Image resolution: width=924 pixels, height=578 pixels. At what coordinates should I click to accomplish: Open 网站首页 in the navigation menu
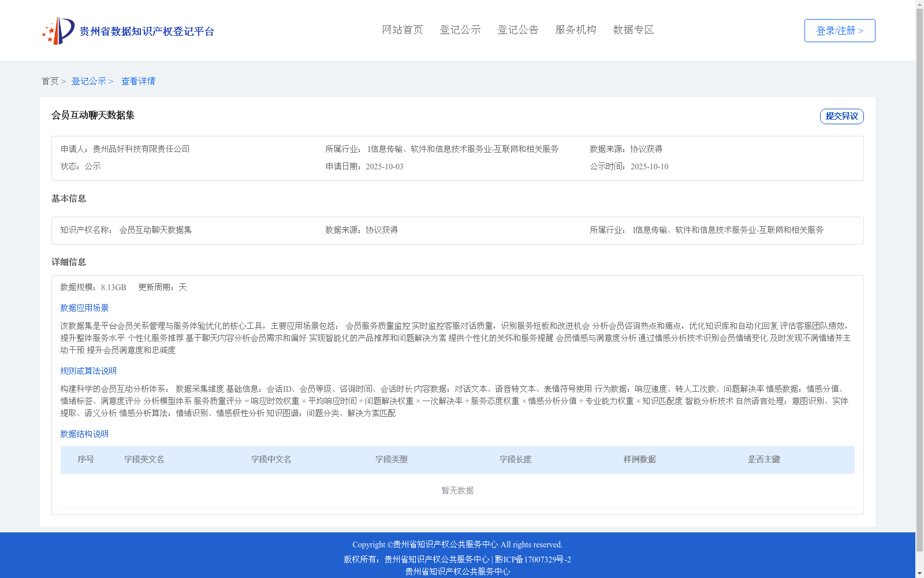click(x=403, y=29)
